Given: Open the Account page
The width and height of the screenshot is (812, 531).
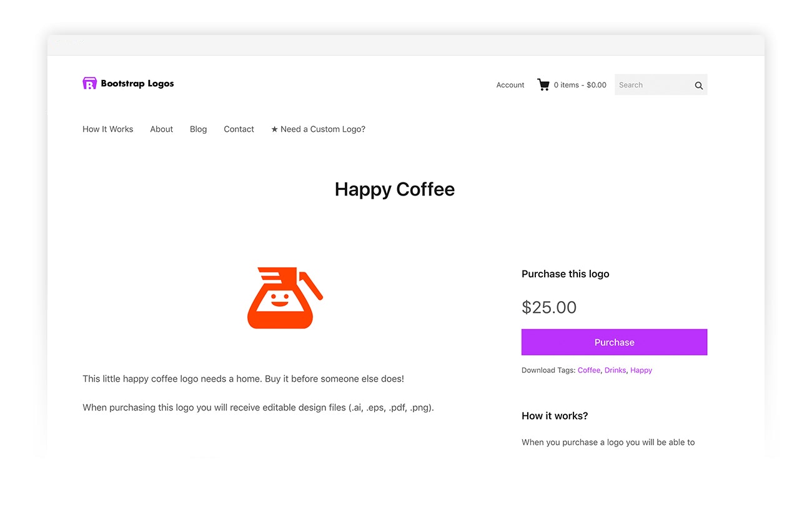Looking at the screenshot, I should tap(510, 85).
